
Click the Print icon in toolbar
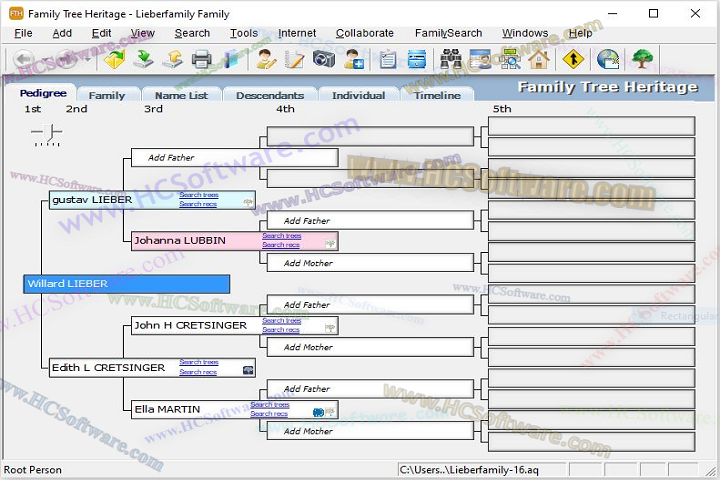click(202, 59)
